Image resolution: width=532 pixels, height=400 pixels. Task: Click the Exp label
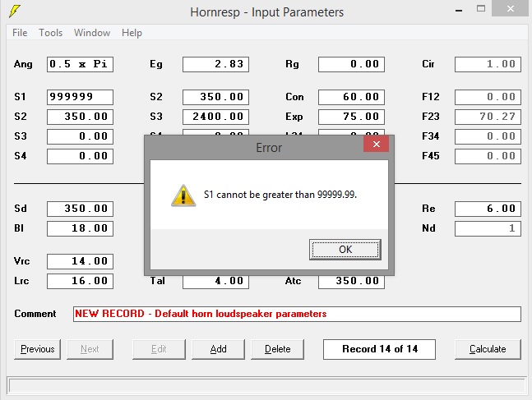[294, 117]
